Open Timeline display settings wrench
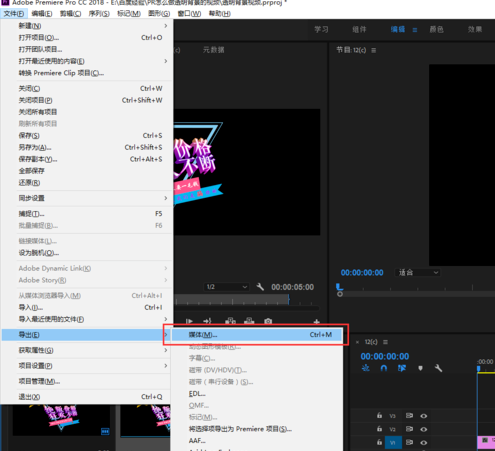Screen dimensions: 495x451 pyautogui.click(x=438, y=368)
